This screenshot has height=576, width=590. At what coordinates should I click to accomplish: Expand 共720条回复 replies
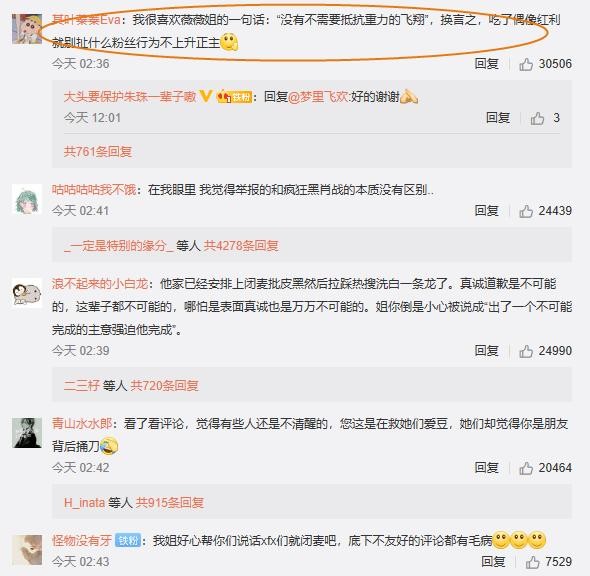164,386
